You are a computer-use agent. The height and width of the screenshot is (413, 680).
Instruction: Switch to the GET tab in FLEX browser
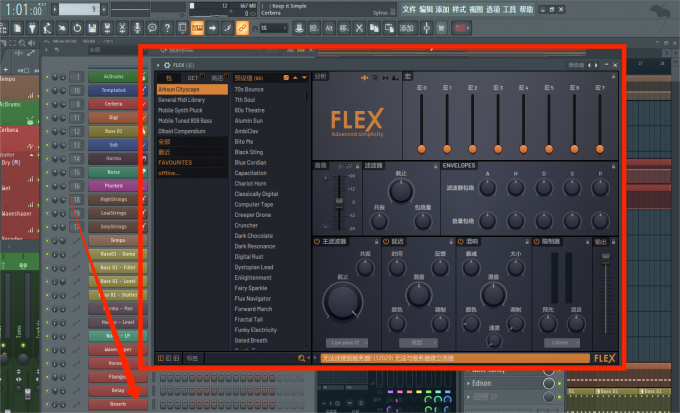click(x=193, y=77)
